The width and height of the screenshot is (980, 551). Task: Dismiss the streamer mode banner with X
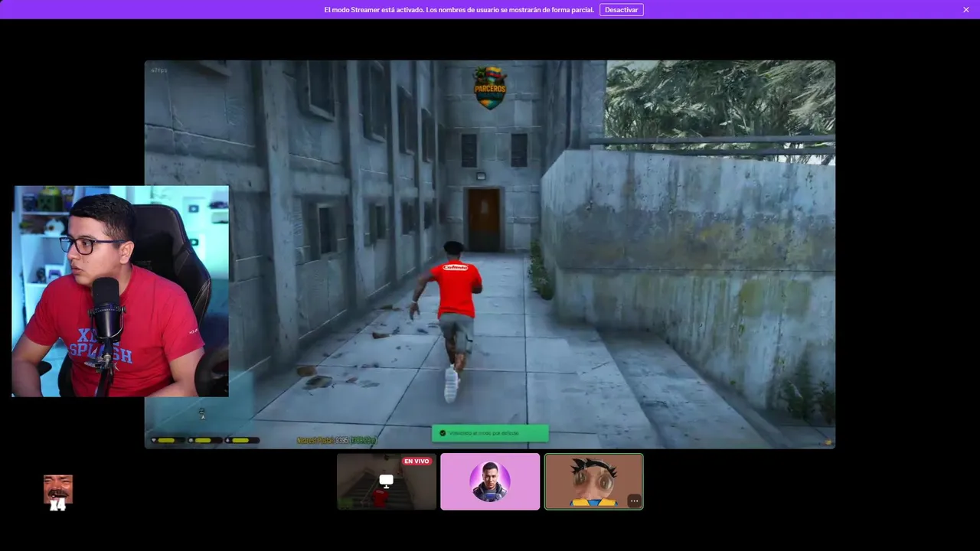966,10
